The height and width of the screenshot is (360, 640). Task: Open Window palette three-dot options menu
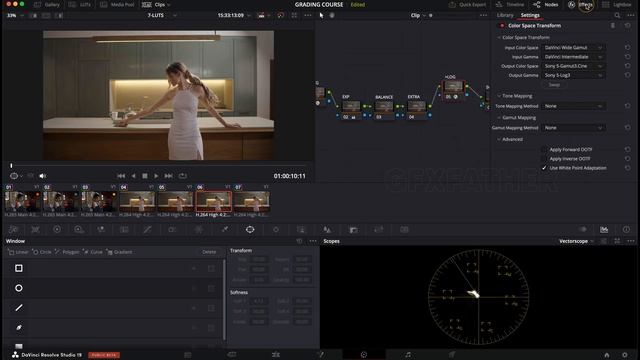313,241
